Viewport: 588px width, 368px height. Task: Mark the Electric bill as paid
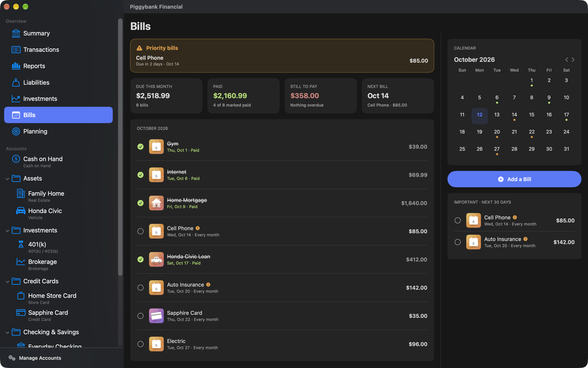coord(140,344)
